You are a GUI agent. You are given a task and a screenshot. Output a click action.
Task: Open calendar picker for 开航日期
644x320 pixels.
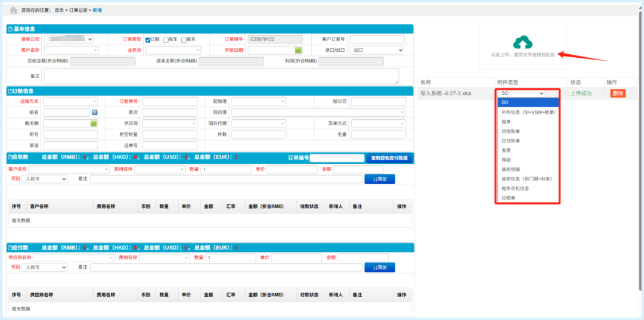pyautogui.click(x=298, y=50)
